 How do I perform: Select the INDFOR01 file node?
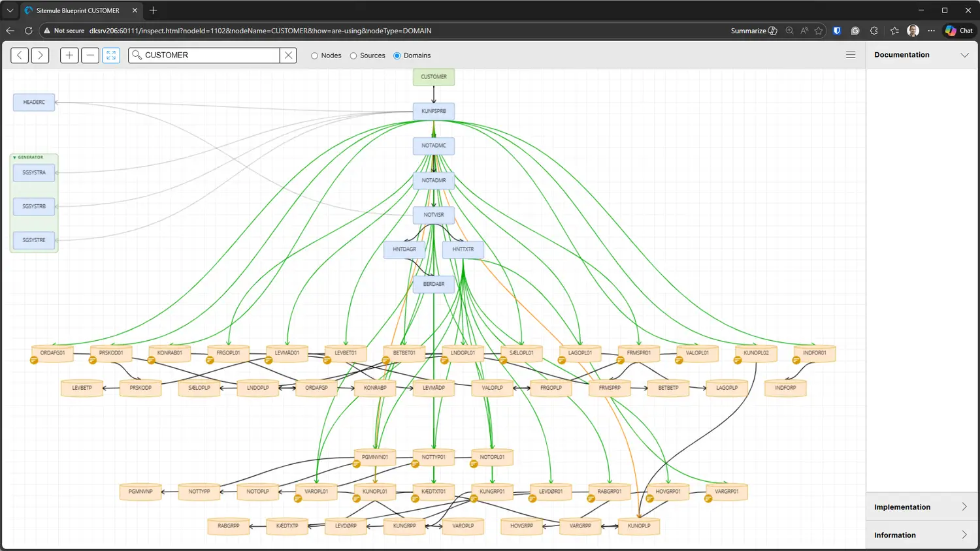(x=815, y=353)
